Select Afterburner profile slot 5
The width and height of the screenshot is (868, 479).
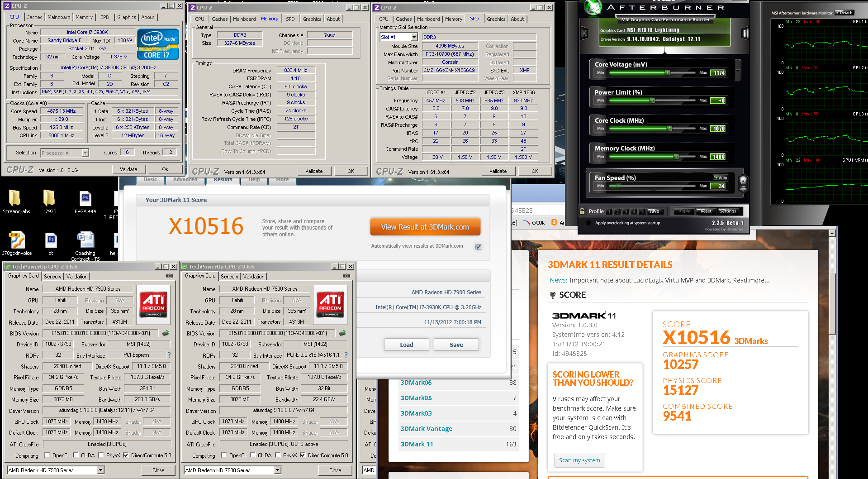tap(642, 211)
